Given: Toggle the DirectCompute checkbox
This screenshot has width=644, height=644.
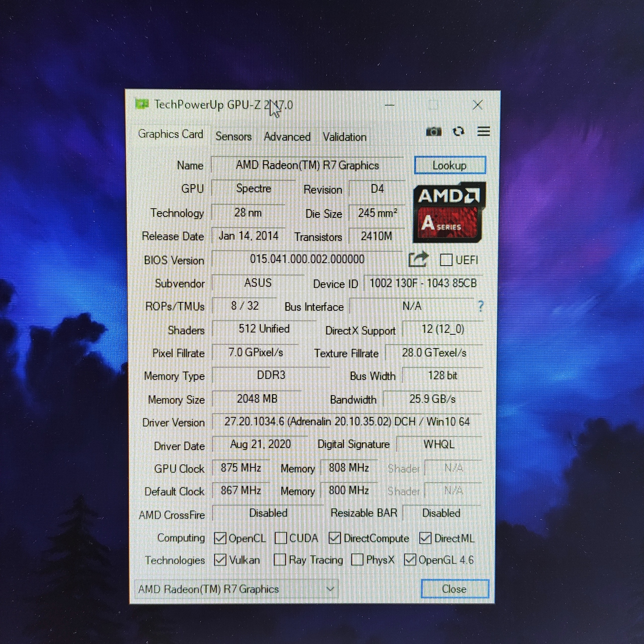Looking at the screenshot, I should point(334,538).
